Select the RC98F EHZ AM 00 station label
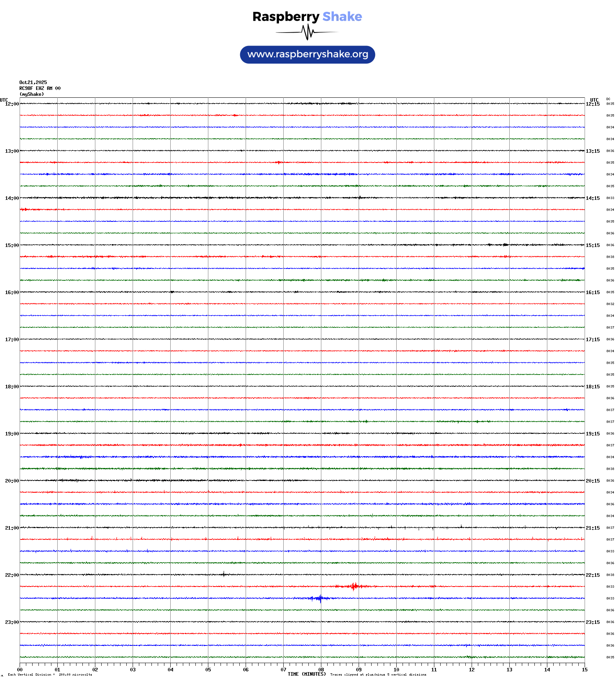Screen dimensions: 616x680 point(40,88)
